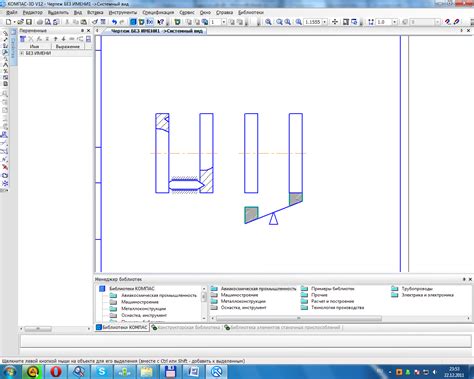Image resolution: width=474 pixels, height=379 pixels.
Task: Expand the БЕЗ ИМЕНИ tree node
Action: tap(22, 53)
